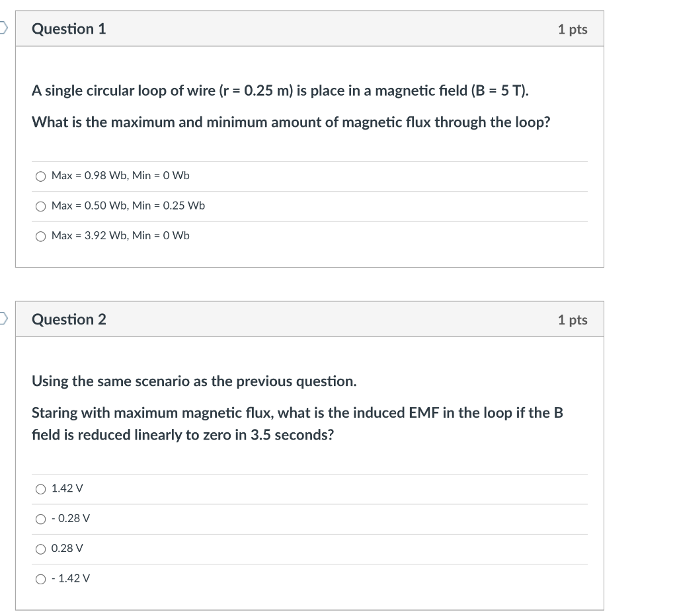
Task: Click the Question 1 header
Action: [68, 28]
